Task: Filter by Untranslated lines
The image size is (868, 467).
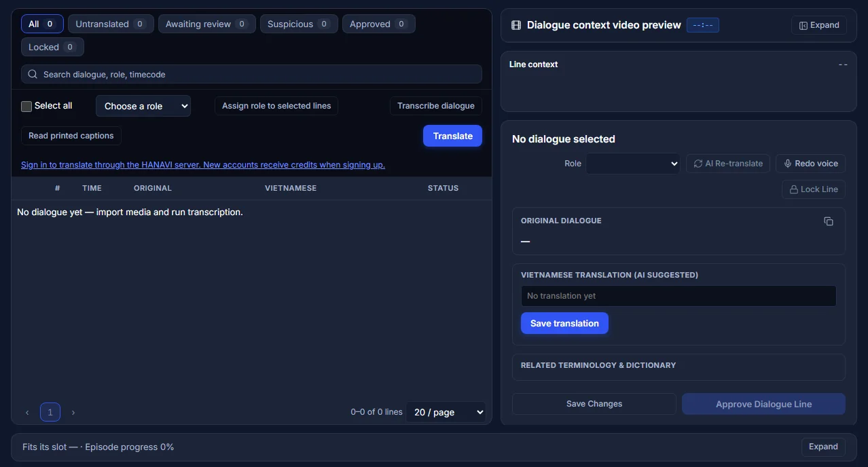Action: coord(111,24)
